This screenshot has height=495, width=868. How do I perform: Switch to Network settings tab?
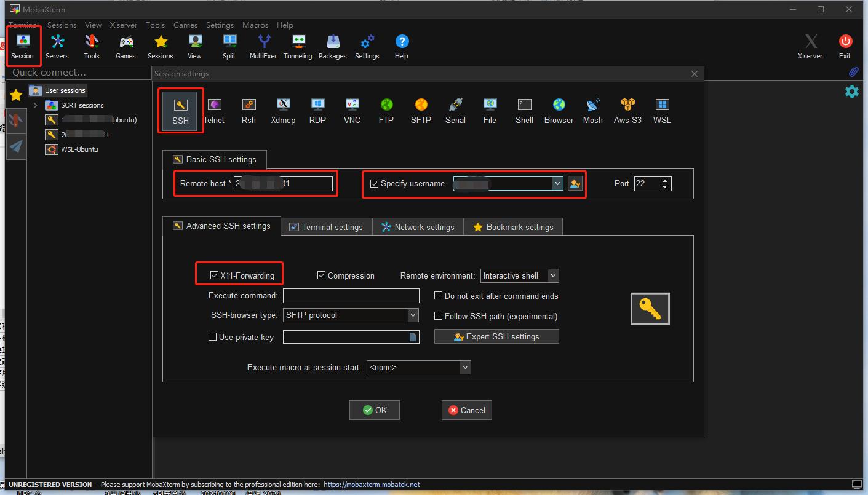pyautogui.click(x=418, y=227)
